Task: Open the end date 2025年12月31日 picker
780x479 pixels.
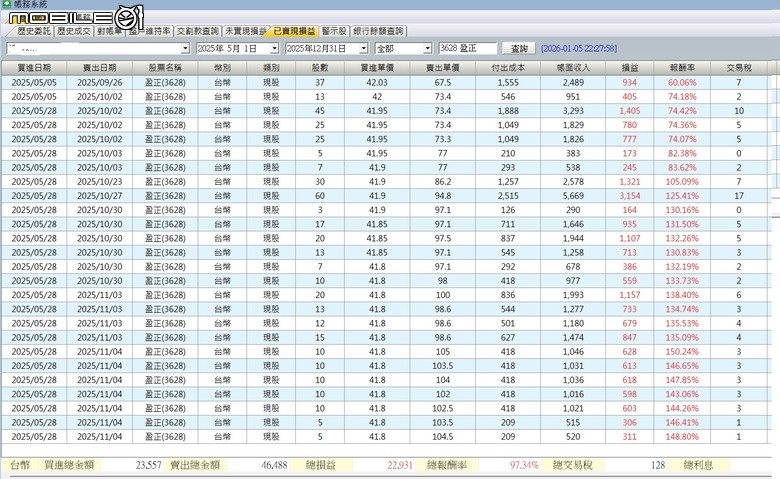Action: point(364,48)
